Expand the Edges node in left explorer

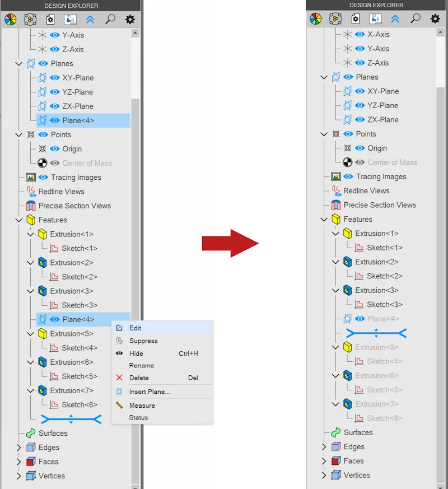pos(18,448)
